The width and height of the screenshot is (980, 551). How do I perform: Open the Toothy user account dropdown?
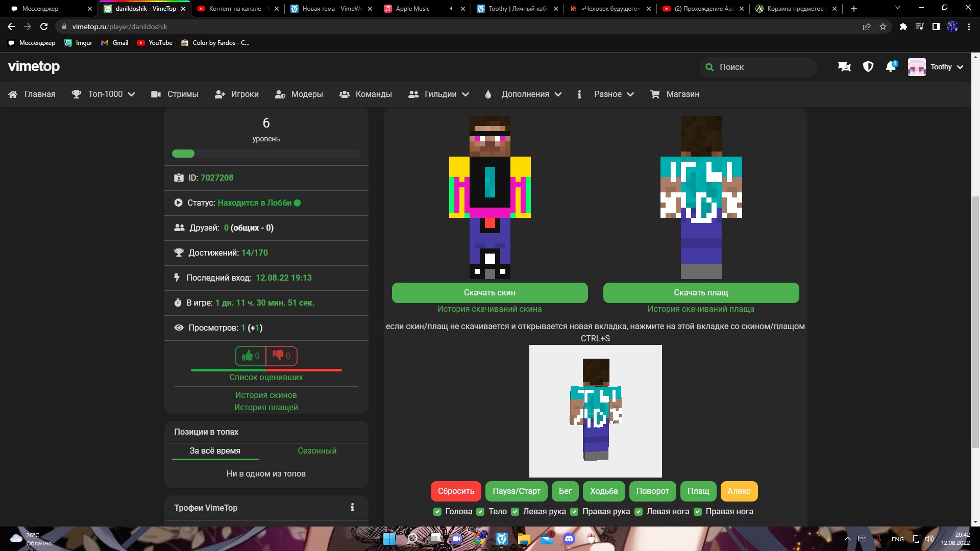[x=936, y=67]
